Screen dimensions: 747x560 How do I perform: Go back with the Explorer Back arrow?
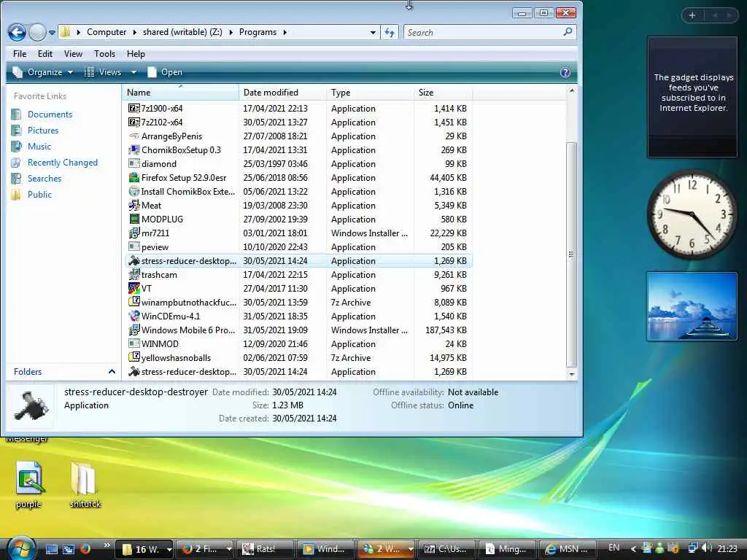[x=17, y=32]
